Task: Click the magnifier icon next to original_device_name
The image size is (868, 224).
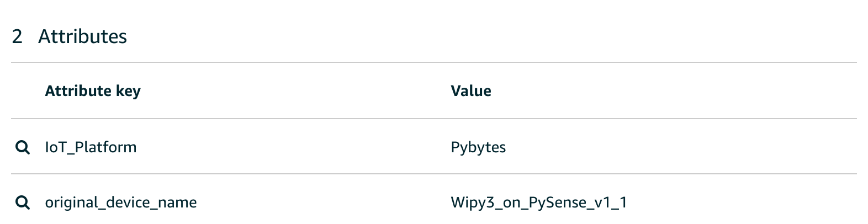Action: [22, 202]
